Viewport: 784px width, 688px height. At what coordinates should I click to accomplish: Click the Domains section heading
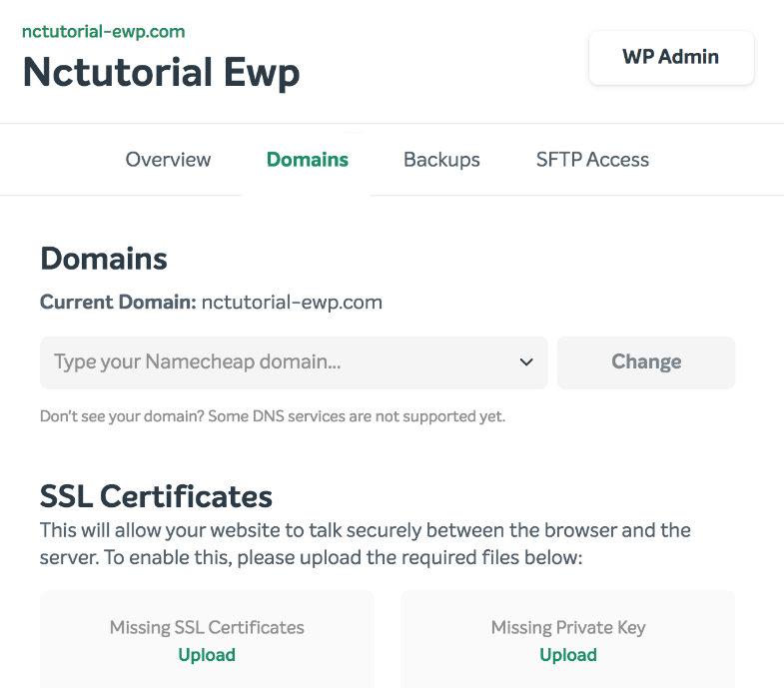104,259
